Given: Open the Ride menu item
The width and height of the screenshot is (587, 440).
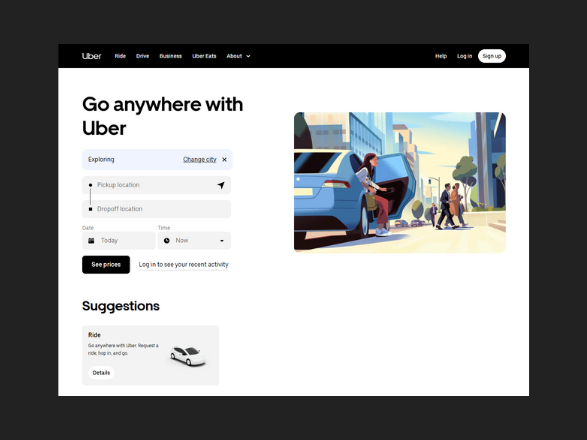Looking at the screenshot, I should pyautogui.click(x=120, y=56).
